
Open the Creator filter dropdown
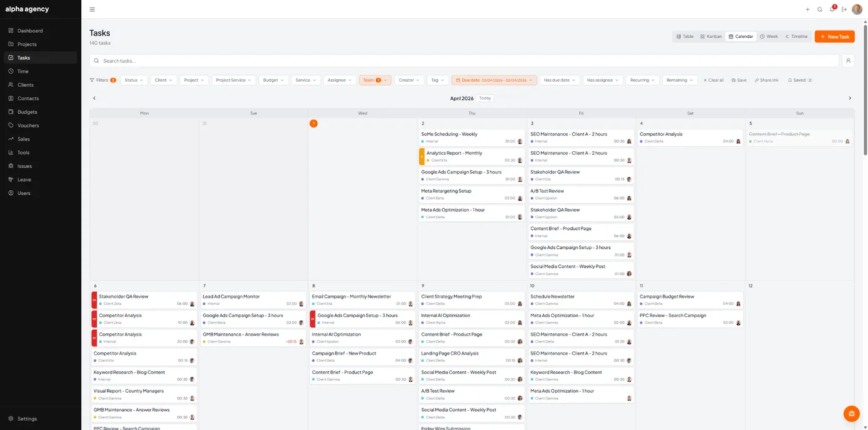point(409,80)
